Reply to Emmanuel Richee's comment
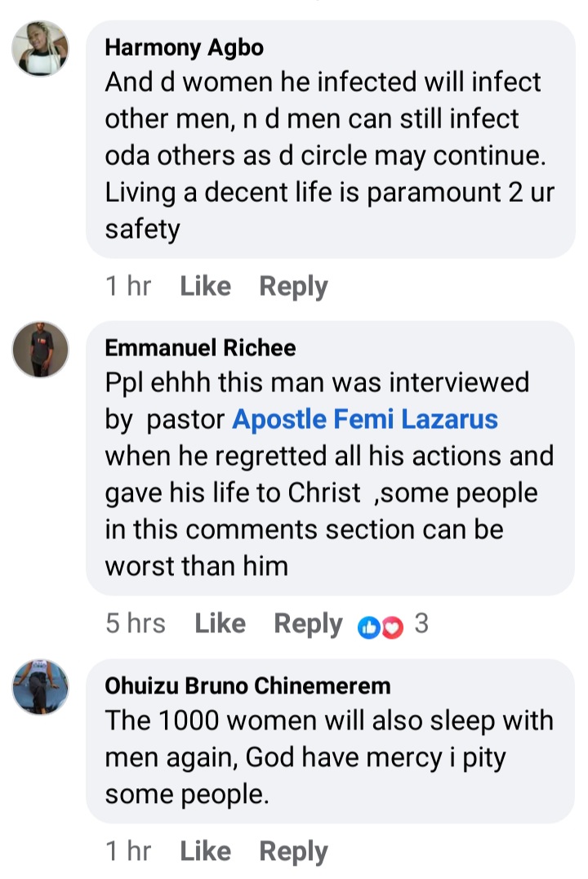 (x=308, y=625)
